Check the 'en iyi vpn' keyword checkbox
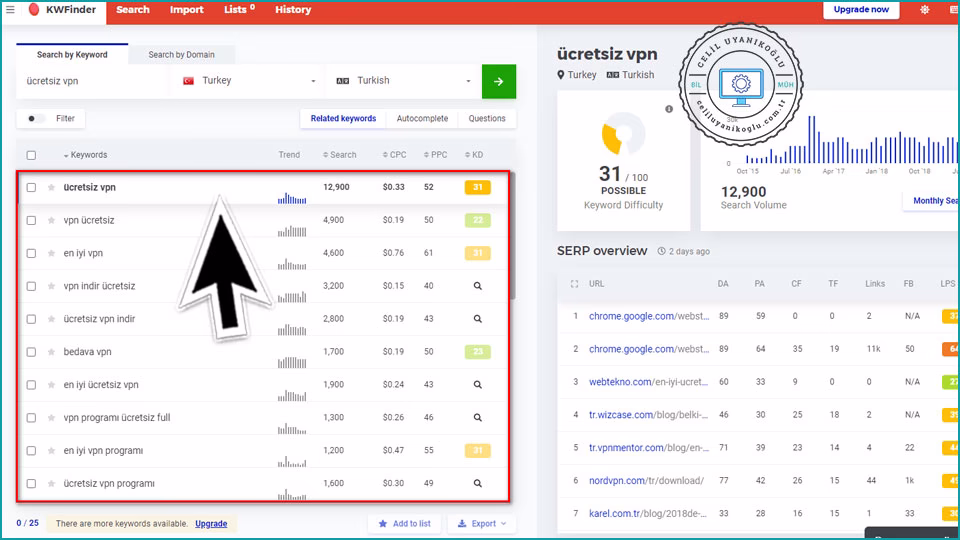 31,253
